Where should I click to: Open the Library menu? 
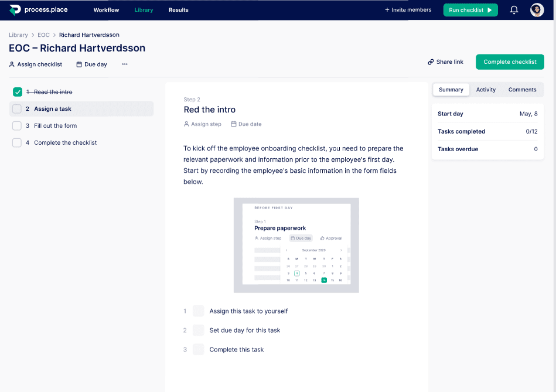pyautogui.click(x=144, y=10)
